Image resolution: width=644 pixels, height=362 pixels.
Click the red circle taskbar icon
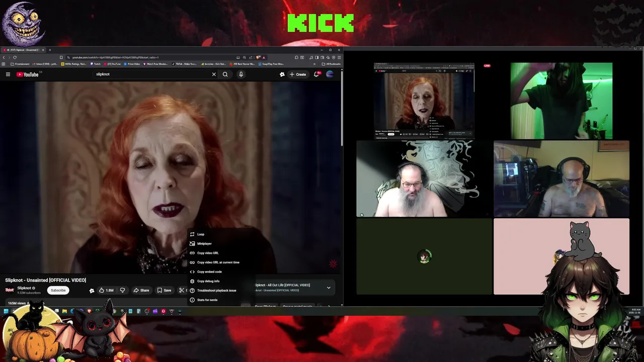(163, 311)
